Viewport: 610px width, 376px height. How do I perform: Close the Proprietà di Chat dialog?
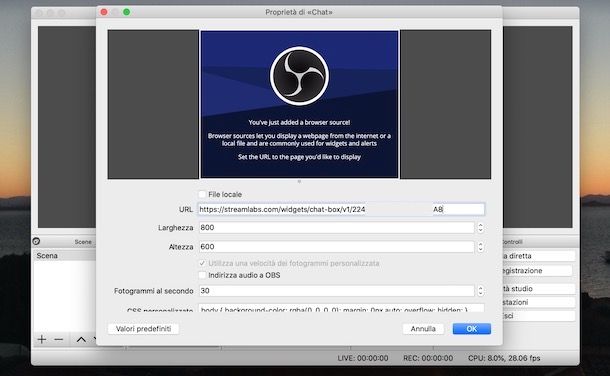(104, 12)
